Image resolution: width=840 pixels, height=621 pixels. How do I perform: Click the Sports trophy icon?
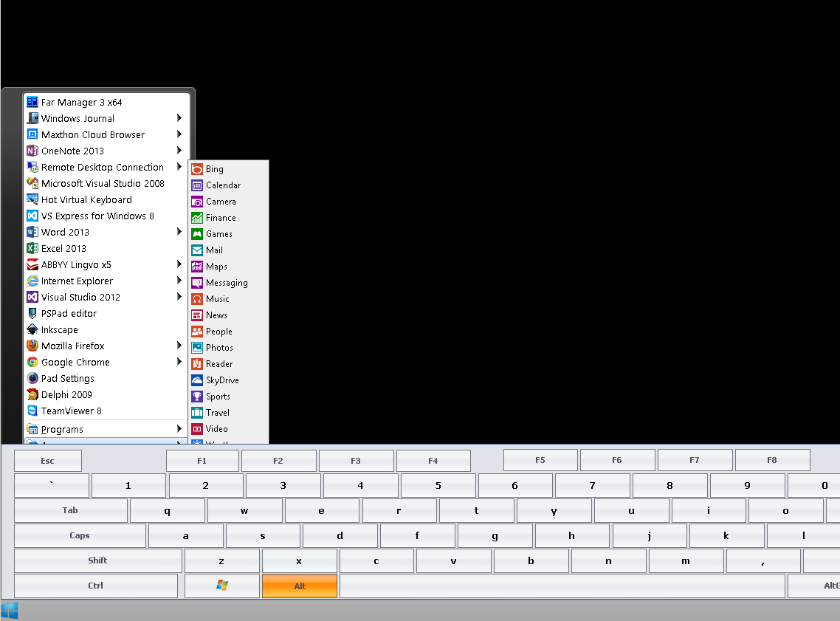[x=197, y=397]
